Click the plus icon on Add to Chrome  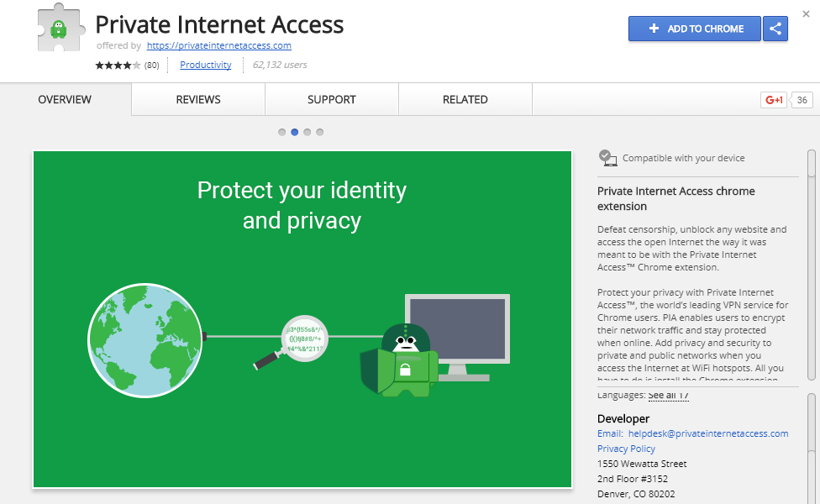654,29
